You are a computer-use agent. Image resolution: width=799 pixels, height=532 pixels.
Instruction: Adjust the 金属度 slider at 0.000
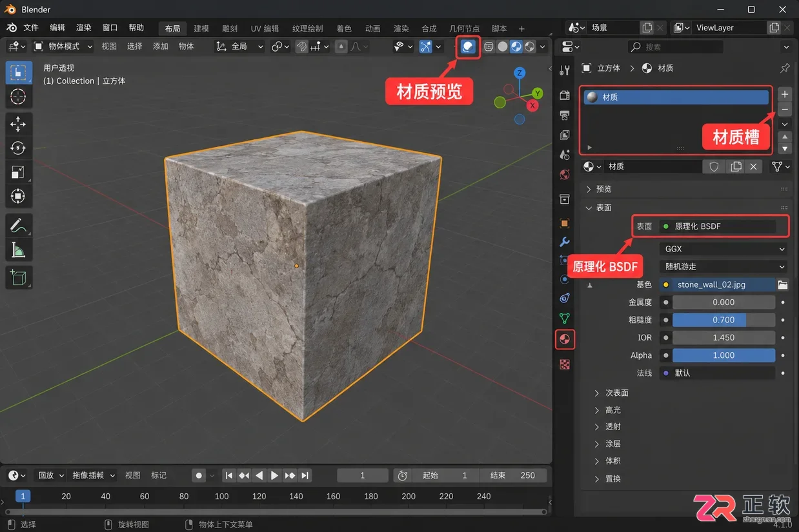click(x=723, y=302)
